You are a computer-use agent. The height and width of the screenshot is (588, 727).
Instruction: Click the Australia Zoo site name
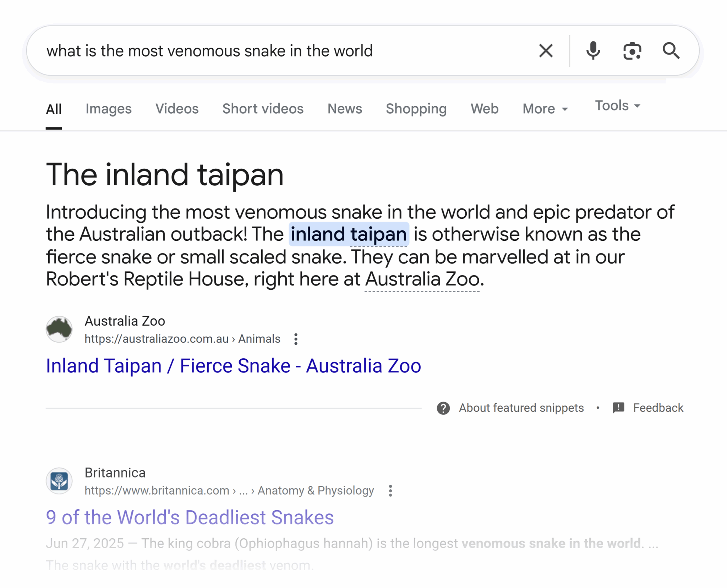pyautogui.click(x=125, y=321)
